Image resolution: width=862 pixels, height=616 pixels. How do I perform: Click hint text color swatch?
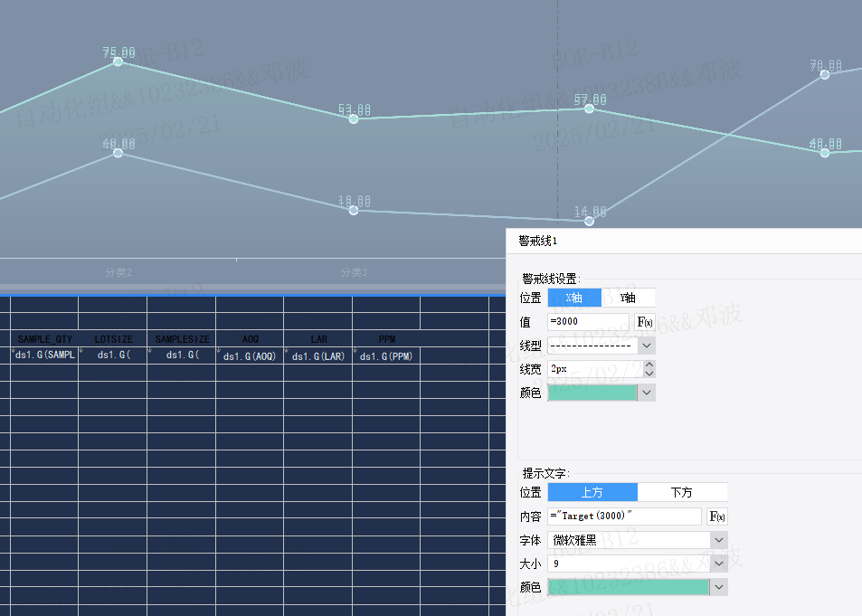(629, 587)
